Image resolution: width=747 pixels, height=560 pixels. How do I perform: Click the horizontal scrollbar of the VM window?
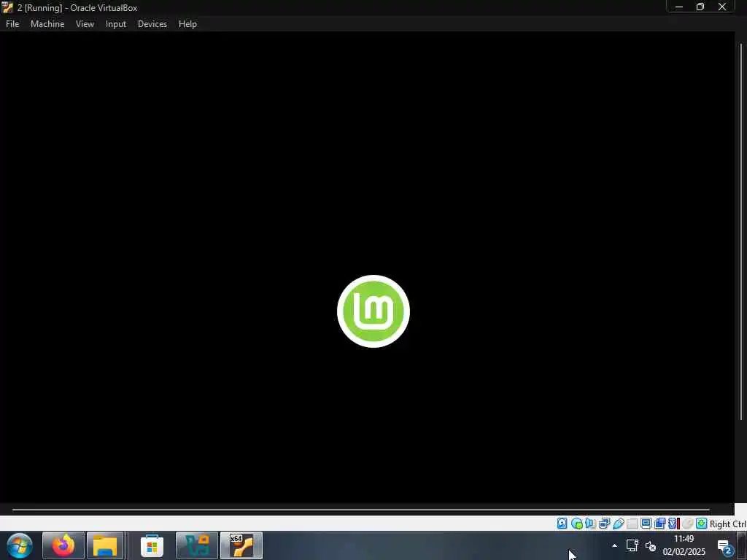click(x=360, y=510)
